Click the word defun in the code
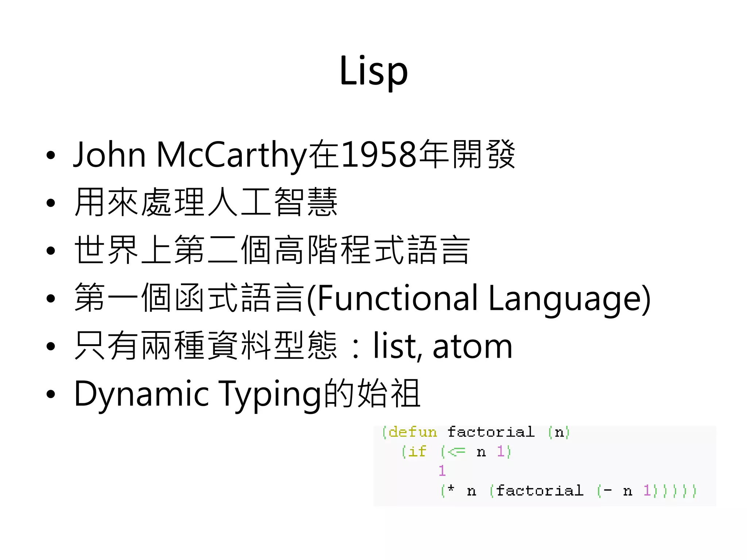Screen dimensions: 747x560 413,432
